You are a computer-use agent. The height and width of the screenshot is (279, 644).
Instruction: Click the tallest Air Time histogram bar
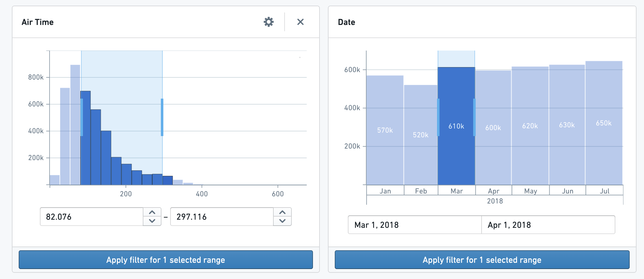tap(75, 125)
